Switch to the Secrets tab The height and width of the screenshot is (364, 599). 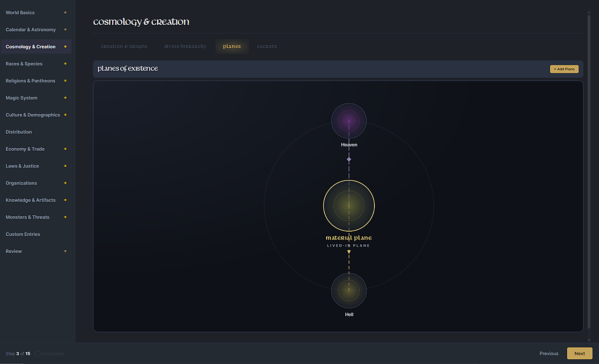pos(267,47)
